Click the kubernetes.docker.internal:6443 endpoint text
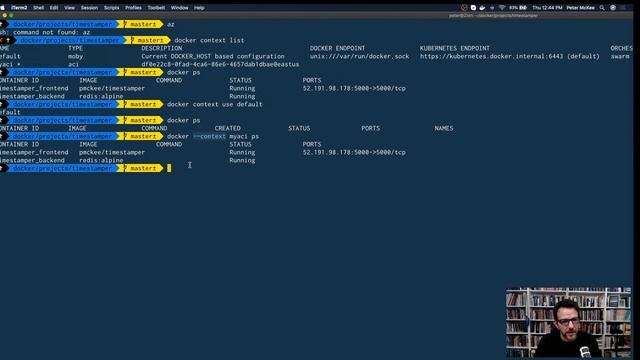Image resolution: width=640 pixels, height=360 pixels. pos(509,56)
